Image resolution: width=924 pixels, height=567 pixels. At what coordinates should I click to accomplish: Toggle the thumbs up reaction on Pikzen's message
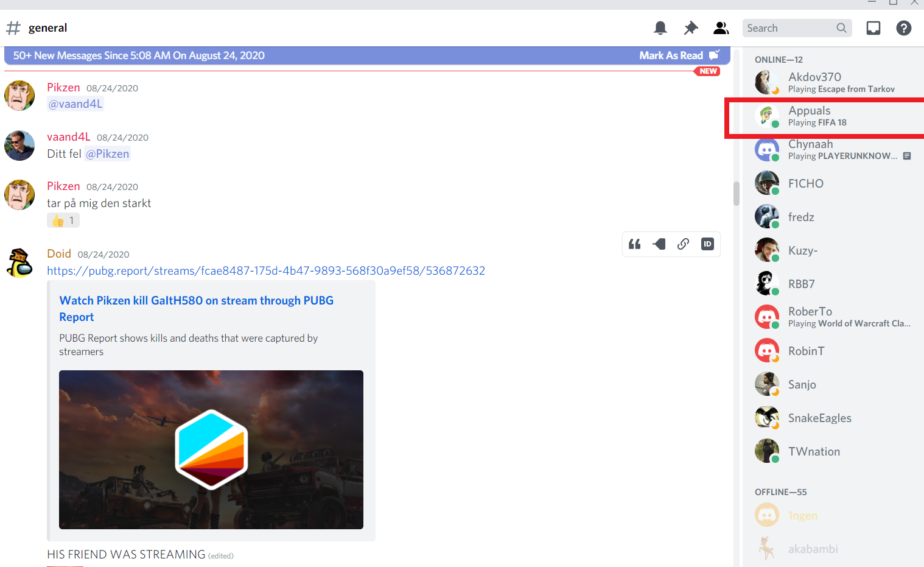coord(63,220)
